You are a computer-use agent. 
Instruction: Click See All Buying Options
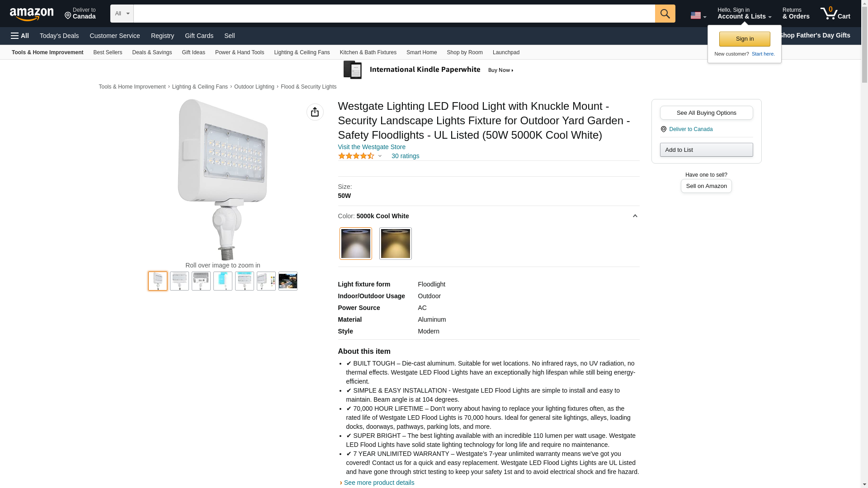[x=706, y=113]
